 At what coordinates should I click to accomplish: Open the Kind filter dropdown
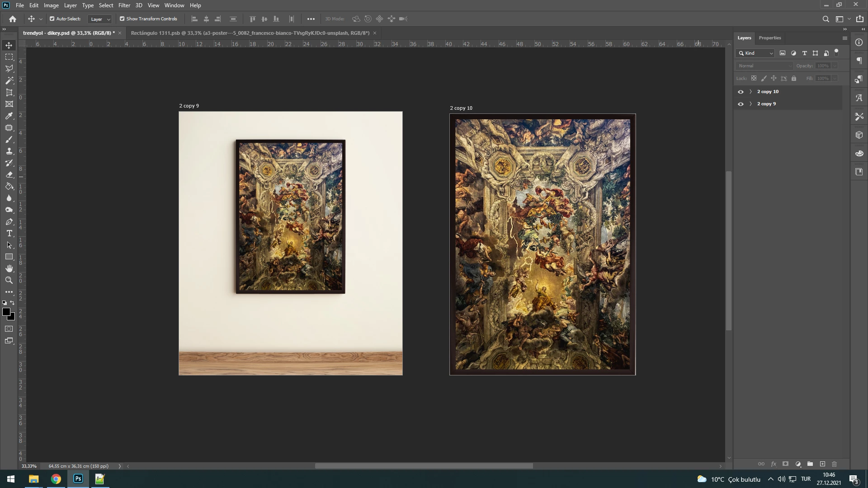(x=755, y=53)
